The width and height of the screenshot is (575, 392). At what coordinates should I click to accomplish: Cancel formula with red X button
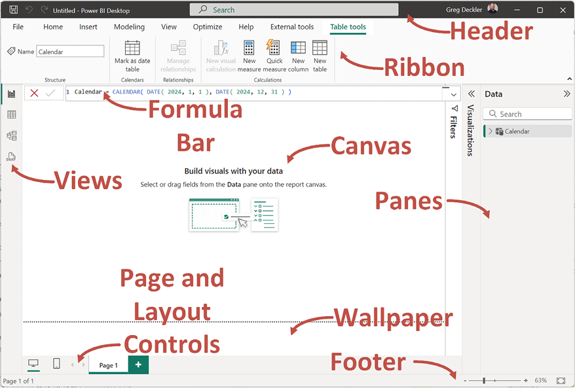(x=34, y=93)
